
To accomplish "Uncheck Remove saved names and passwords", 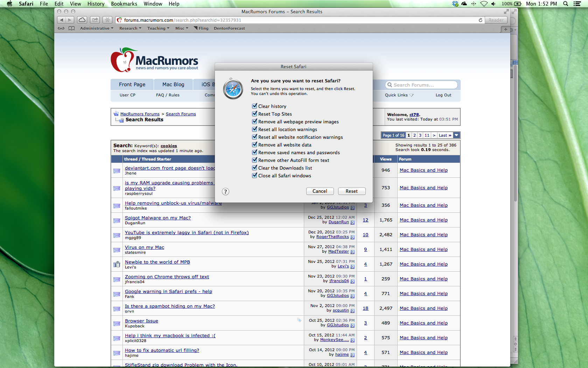I will click(254, 152).
